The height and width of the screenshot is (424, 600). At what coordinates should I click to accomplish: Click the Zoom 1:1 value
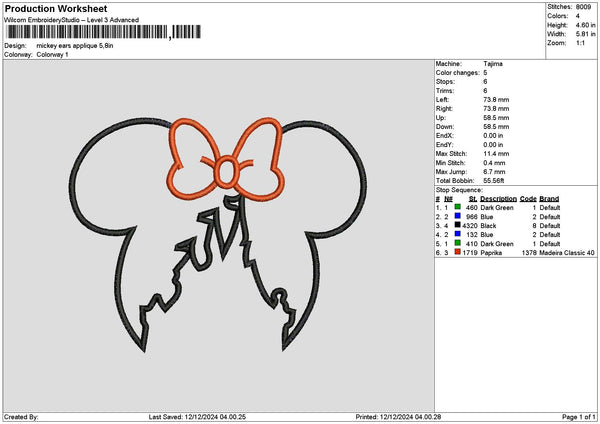[580, 43]
